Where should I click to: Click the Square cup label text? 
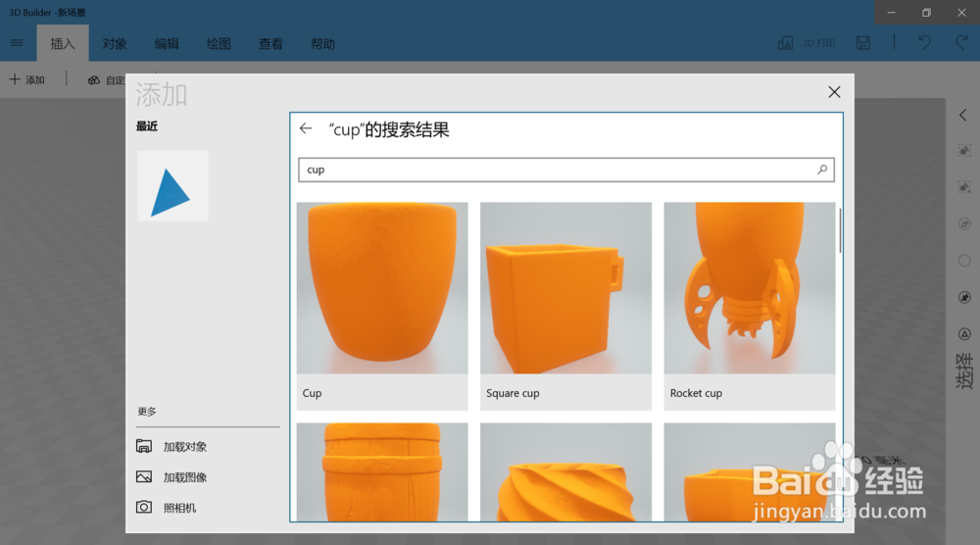pyautogui.click(x=513, y=393)
